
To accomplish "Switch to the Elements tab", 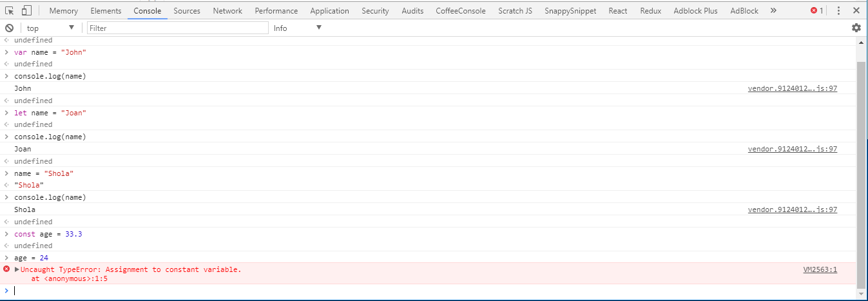I will pyautogui.click(x=106, y=10).
